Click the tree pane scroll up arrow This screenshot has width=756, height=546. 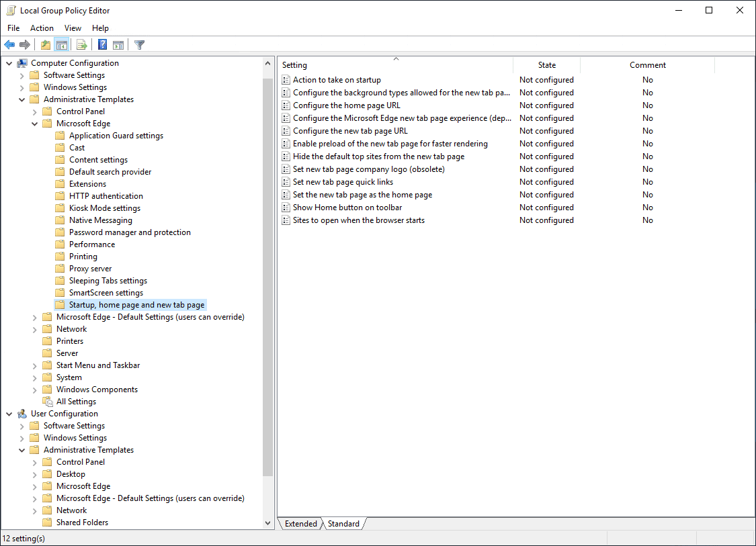(x=267, y=63)
